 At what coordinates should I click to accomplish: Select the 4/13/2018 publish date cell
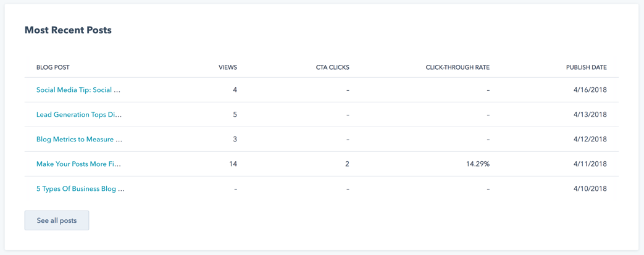point(592,115)
